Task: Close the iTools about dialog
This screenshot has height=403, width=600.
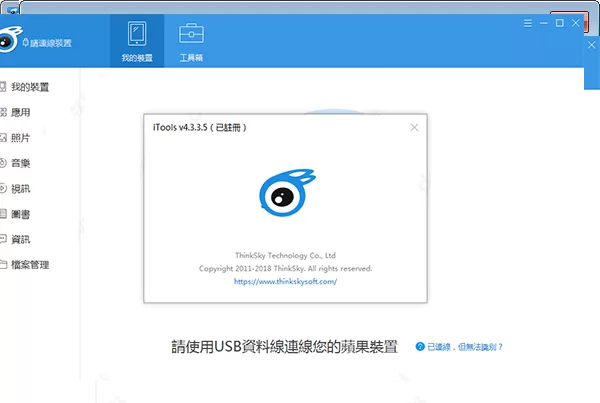Action: point(414,127)
